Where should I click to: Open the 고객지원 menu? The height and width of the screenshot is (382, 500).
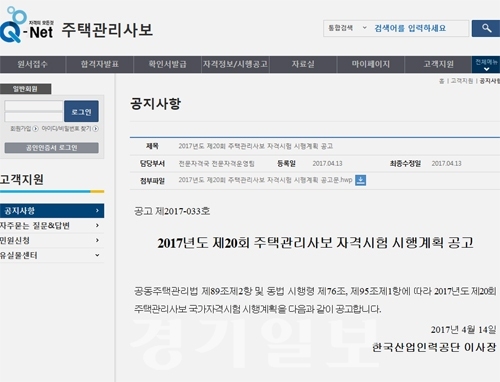click(438, 64)
